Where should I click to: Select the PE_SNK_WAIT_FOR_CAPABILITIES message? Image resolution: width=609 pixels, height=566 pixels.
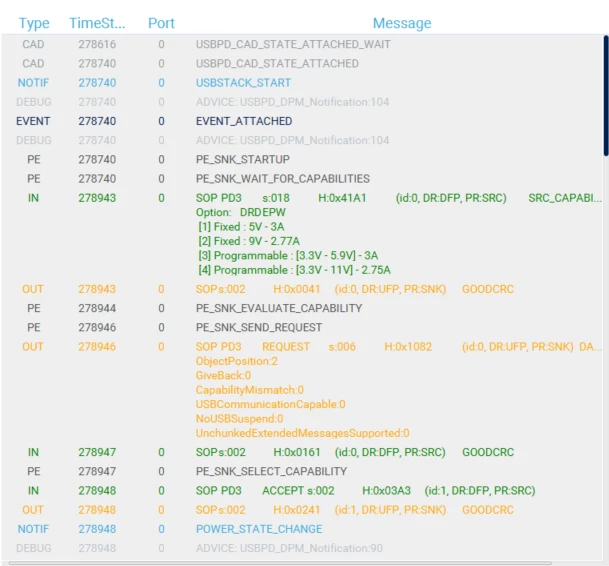click(x=283, y=179)
